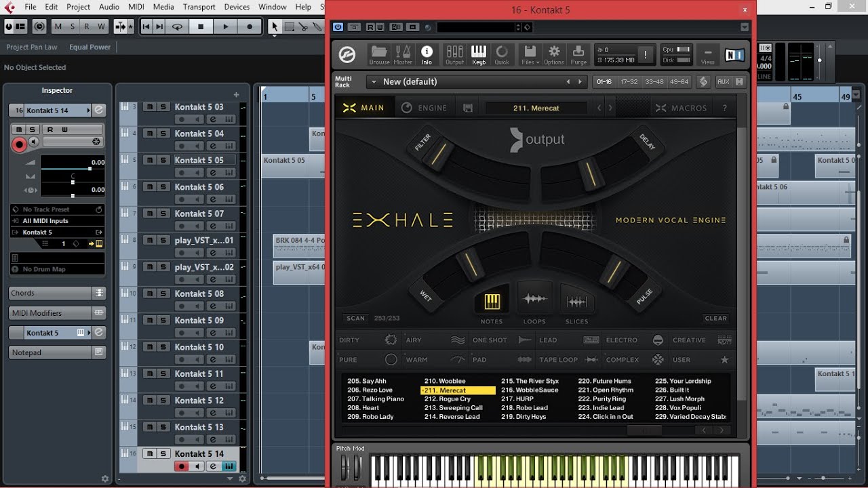Viewport: 868px width, 488px height.
Task: Toggle record enable on Kontakt 5 14 track
Action: pos(181,466)
